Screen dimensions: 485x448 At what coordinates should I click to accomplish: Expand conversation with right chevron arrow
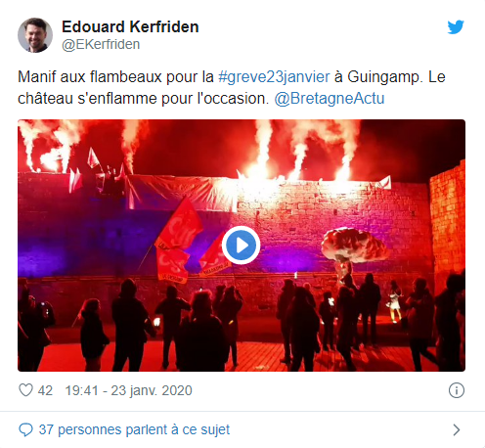tap(457, 429)
